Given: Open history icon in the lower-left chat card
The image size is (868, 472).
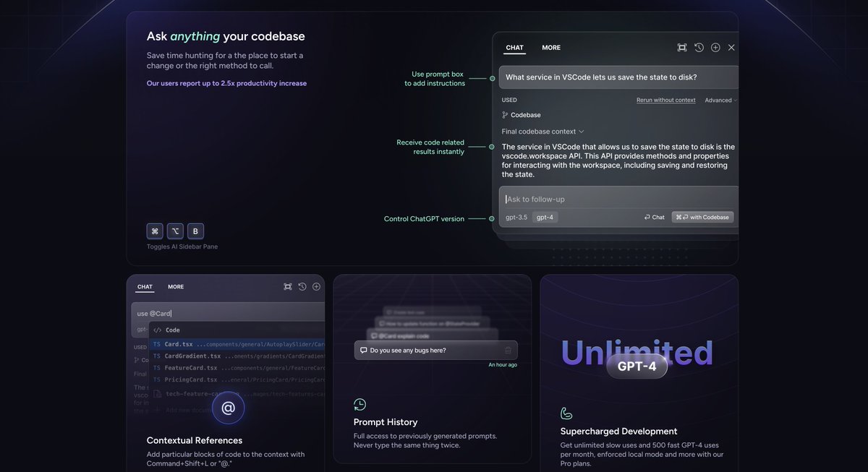Looking at the screenshot, I should click(302, 287).
